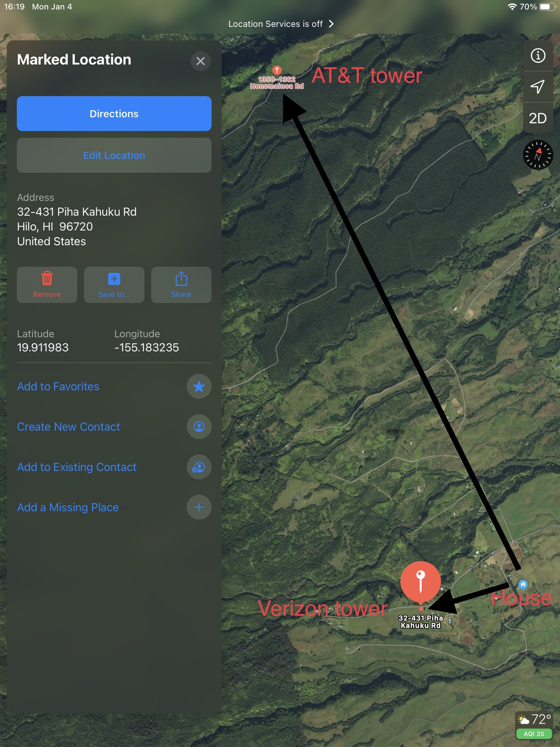
Task: Open Save to menu
Action: click(x=114, y=285)
